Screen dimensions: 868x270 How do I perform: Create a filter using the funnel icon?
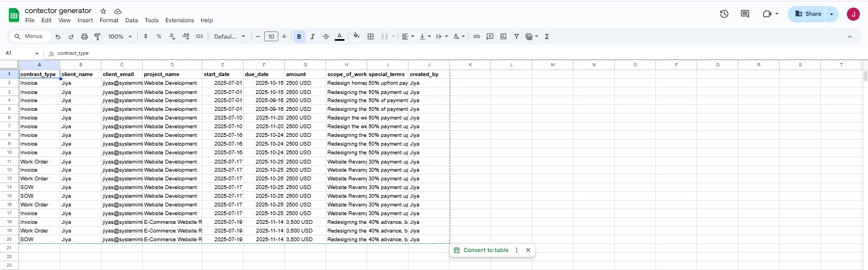coord(516,37)
